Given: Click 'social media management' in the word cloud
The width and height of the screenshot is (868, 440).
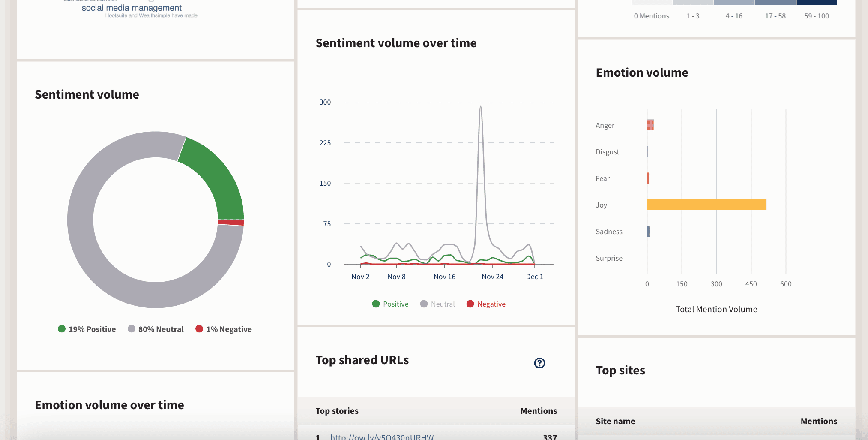Looking at the screenshot, I should click(131, 8).
